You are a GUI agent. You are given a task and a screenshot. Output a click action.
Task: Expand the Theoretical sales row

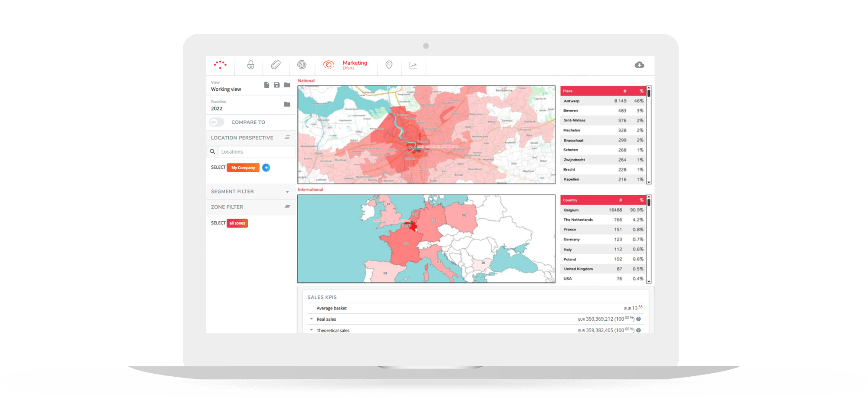click(311, 330)
